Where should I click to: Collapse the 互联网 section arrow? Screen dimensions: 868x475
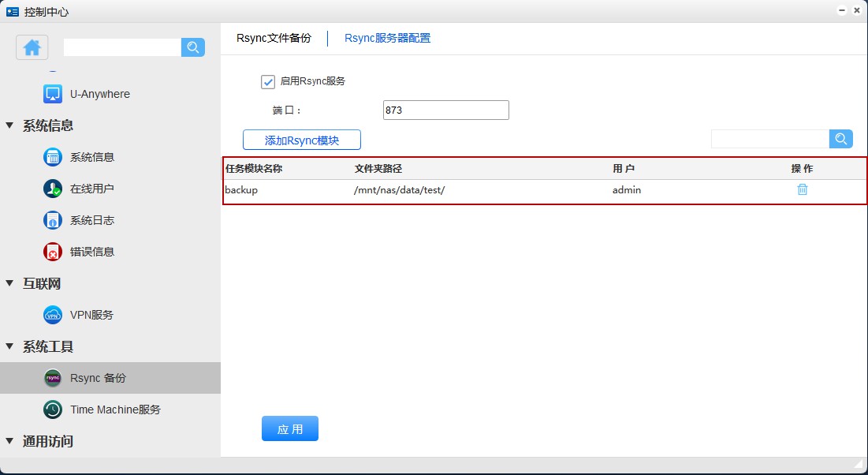(x=9, y=283)
